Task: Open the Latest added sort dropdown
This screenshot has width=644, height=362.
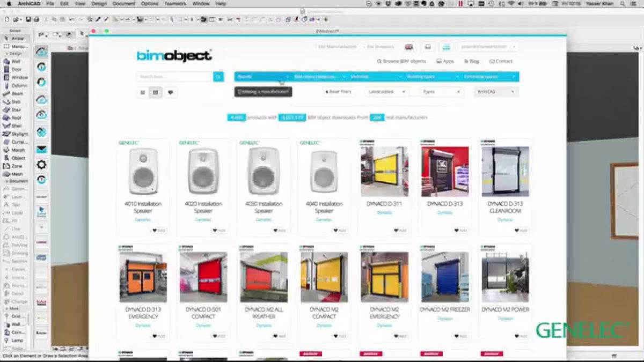Action: pos(386,92)
